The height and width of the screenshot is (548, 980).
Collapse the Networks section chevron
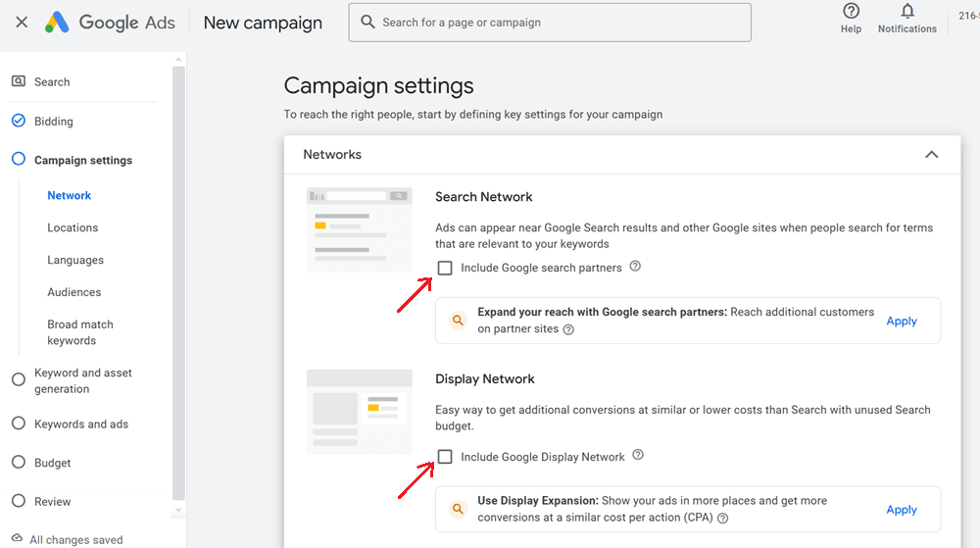(x=931, y=155)
